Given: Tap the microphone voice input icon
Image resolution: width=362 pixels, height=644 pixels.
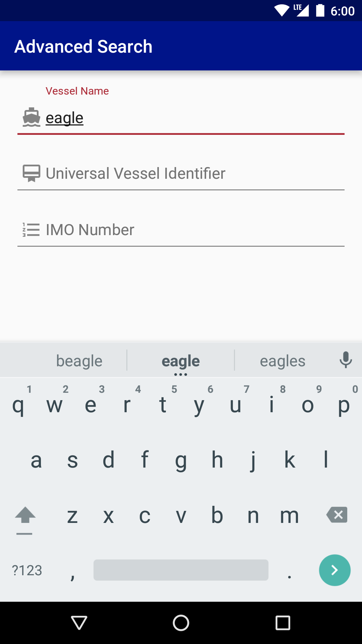Looking at the screenshot, I should click(x=346, y=360).
